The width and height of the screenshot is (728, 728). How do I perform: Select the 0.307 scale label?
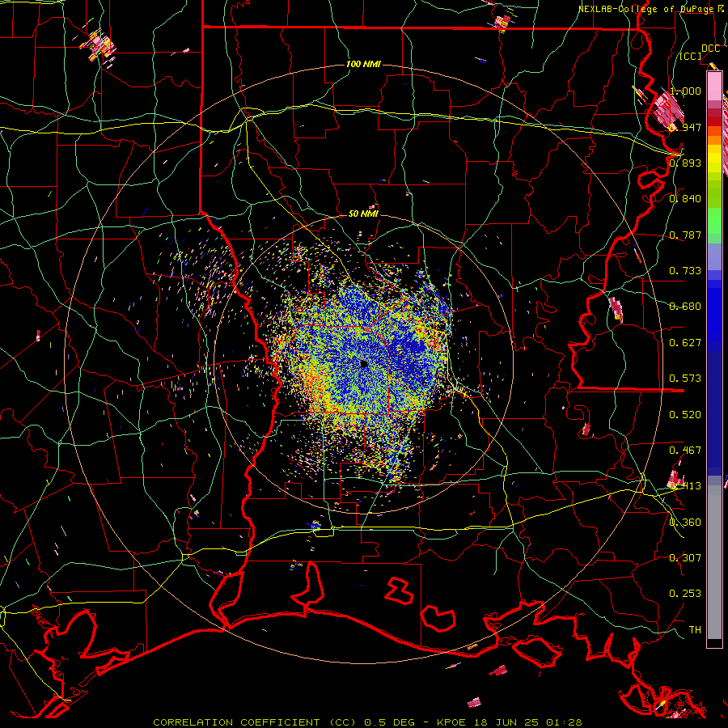(685, 557)
